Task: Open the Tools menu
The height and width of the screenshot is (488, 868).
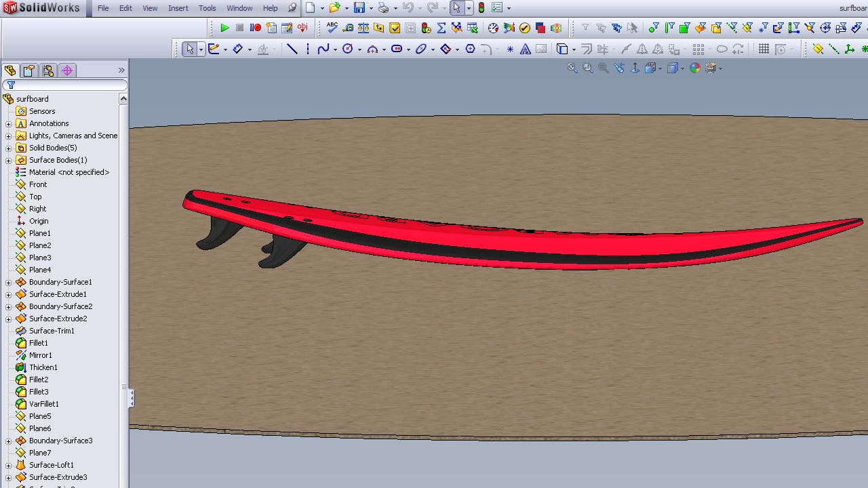Action: coord(207,8)
